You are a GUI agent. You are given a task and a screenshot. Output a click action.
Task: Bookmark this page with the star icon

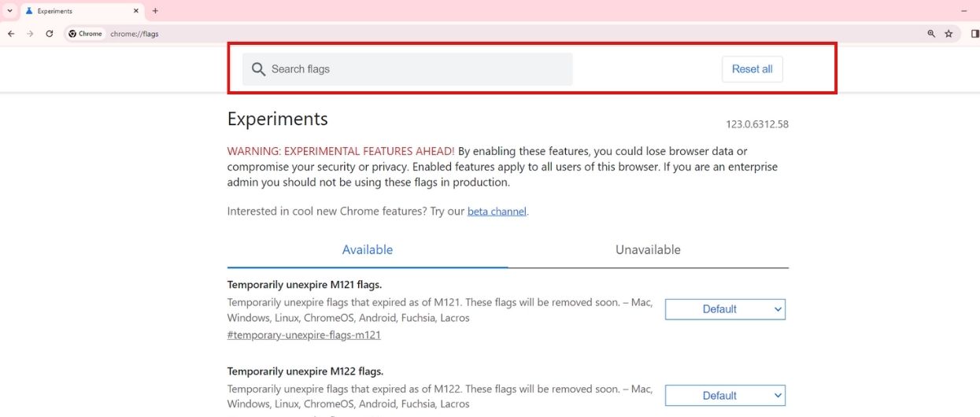pos(949,34)
